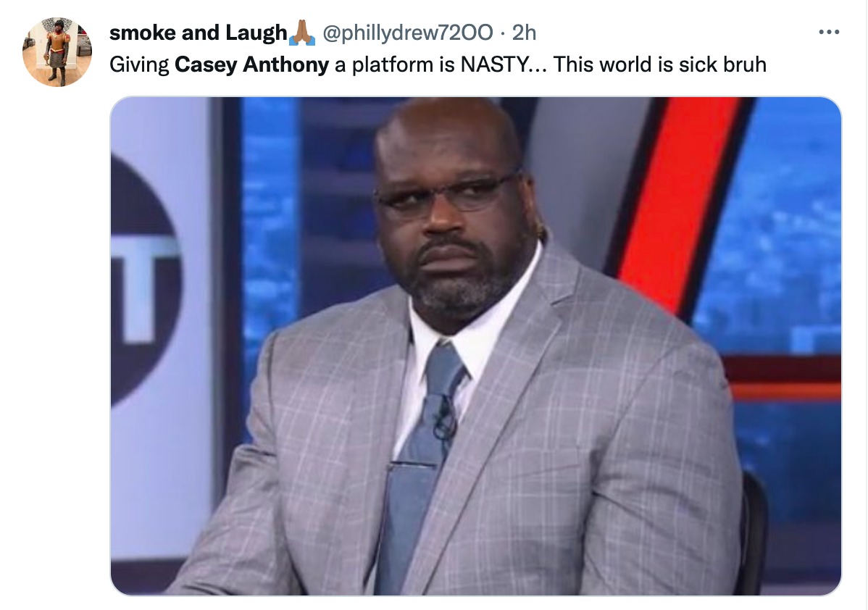Open smoke and Laugh's profile avatar

[57, 52]
